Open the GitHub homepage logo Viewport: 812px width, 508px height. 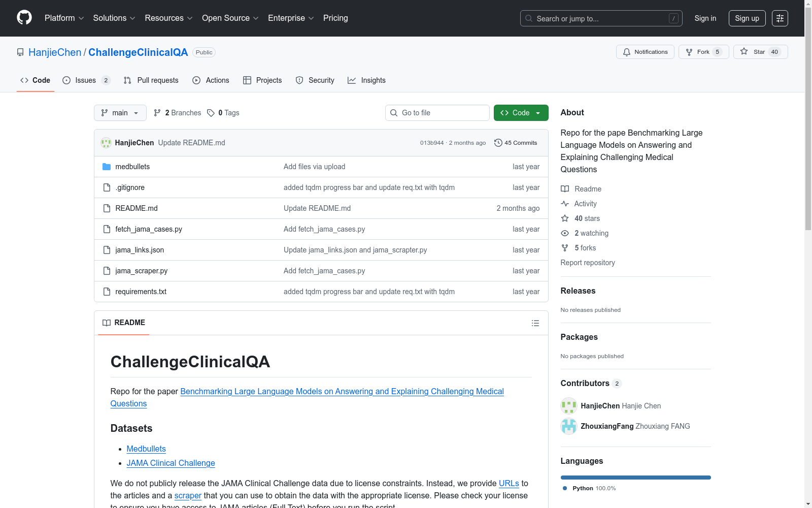click(24, 18)
